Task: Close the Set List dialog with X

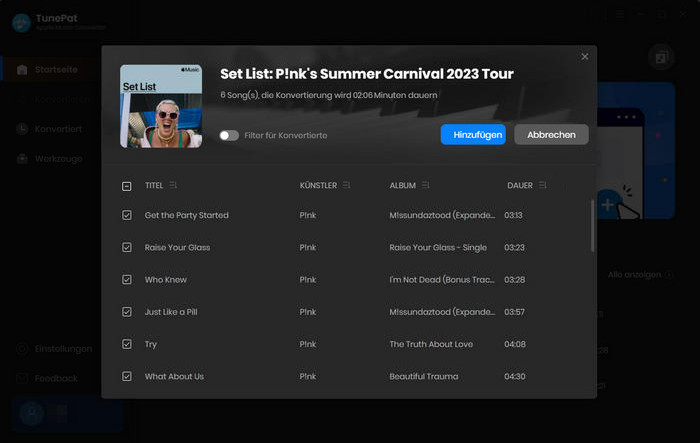Action: [585, 57]
